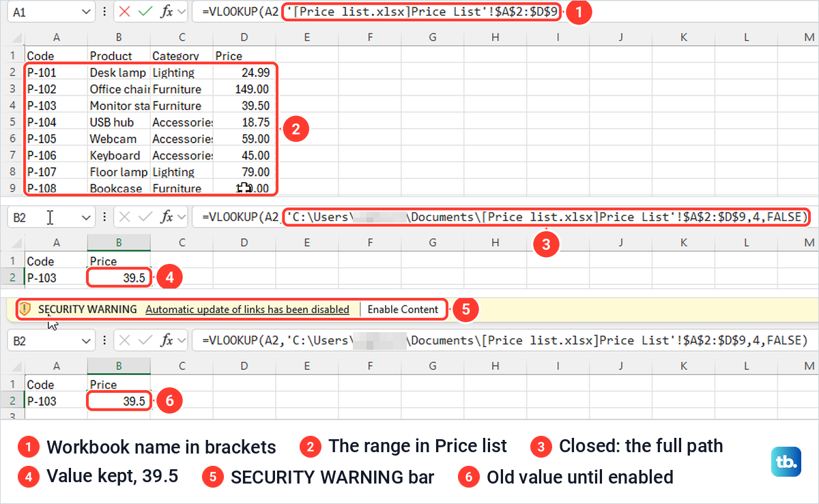Click the green Enter checkmark in the A1 formula bar
The image size is (819, 504).
tap(145, 12)
